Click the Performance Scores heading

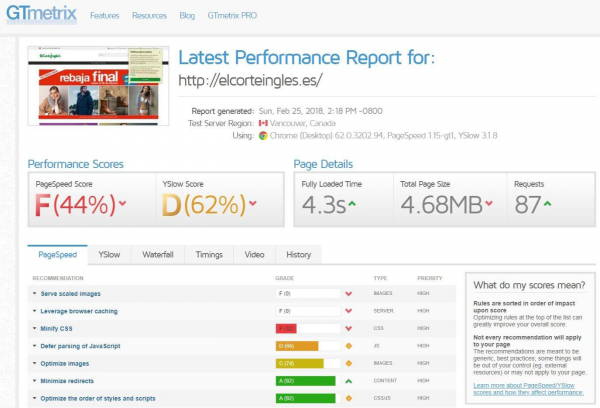tap(75, 164)
